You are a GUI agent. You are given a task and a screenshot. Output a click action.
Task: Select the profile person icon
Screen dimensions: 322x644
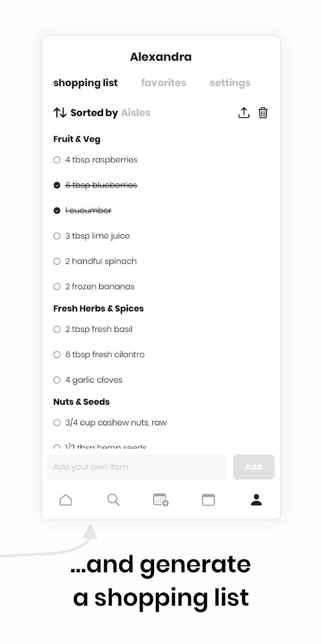256,500
